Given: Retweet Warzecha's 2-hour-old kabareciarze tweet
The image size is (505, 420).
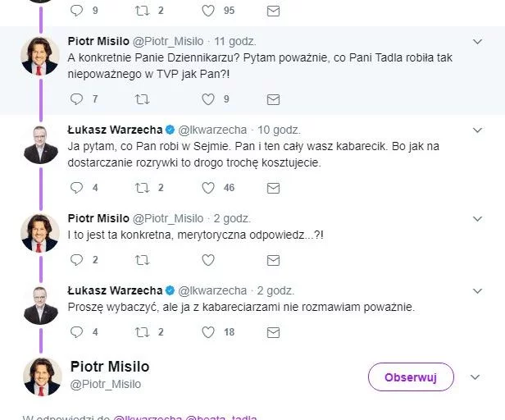Looking at the screenshot, I should tap(143, 332).
